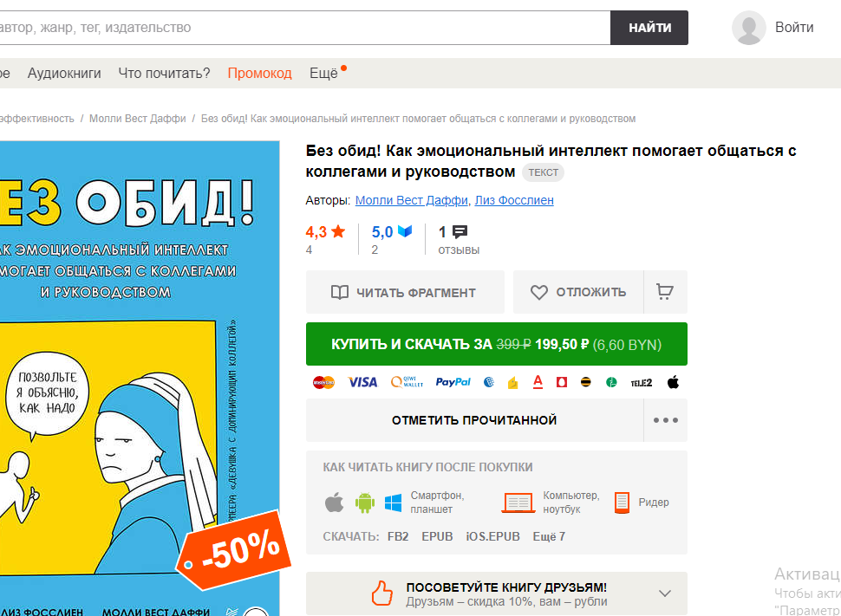Viewport: 841px width, 616px height.
Task: Select the PayPal payment icon
Action: click(x=453, y=382)
